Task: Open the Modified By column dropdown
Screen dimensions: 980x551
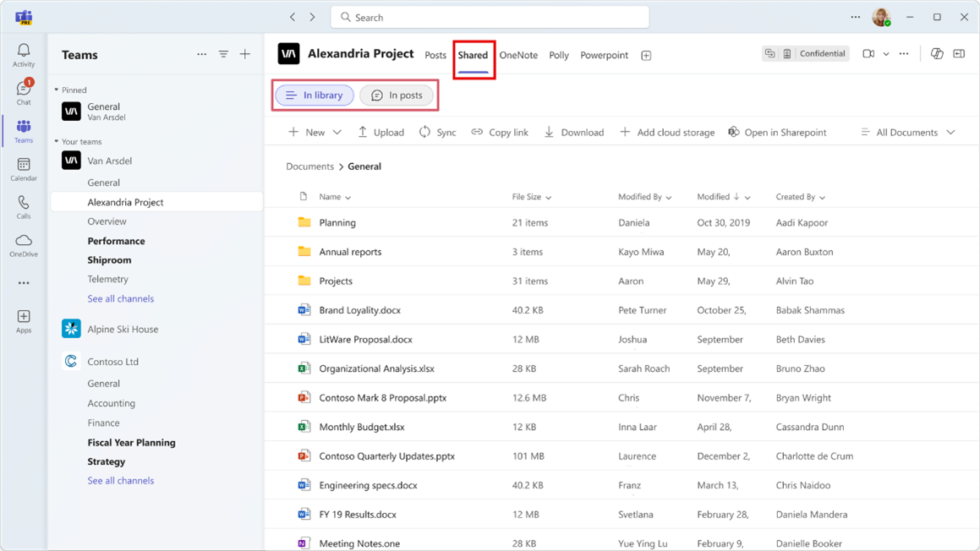Action: coord(669,198)
